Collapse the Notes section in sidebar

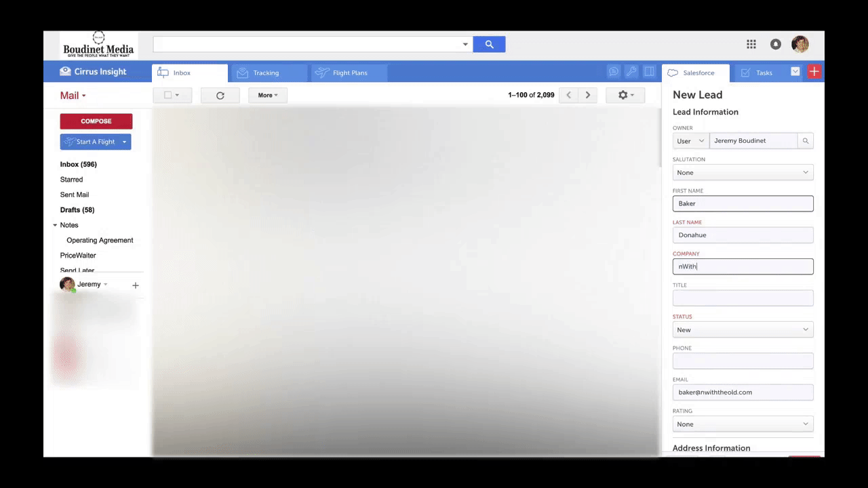point(55,224)
